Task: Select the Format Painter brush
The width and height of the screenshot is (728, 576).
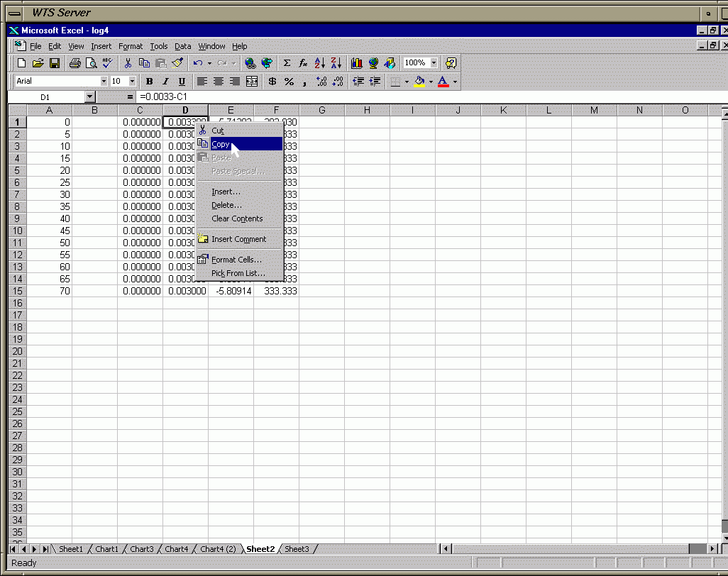Action: tap(178, 63)
